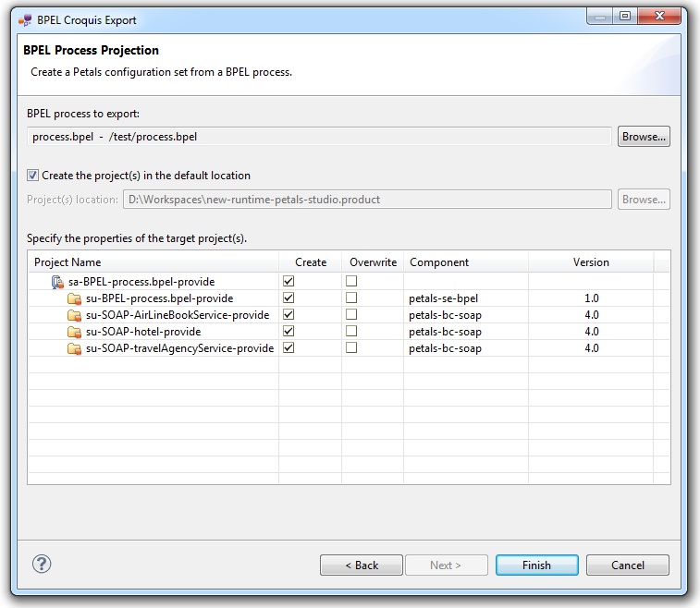The width and height of the screenshot is (700, 608).
Task: Cancel the export wizard
Action: 628,565
